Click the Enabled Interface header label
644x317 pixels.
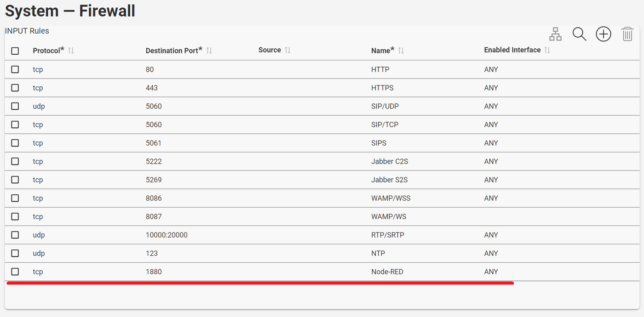tap(512, 50)
